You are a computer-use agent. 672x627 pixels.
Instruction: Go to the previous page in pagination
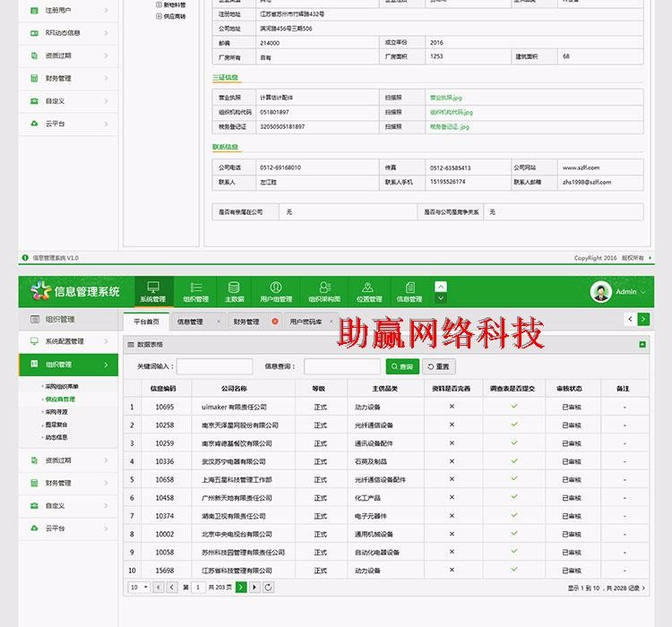tap(172, 588)
